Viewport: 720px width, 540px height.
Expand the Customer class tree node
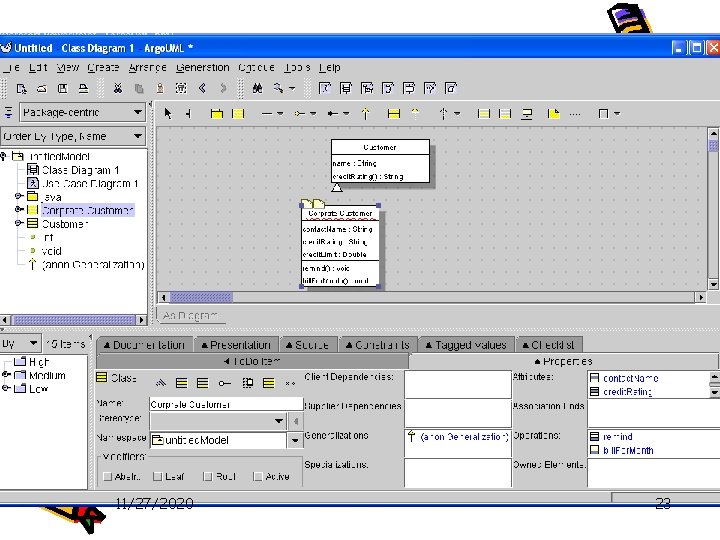[x=18, y=223]
